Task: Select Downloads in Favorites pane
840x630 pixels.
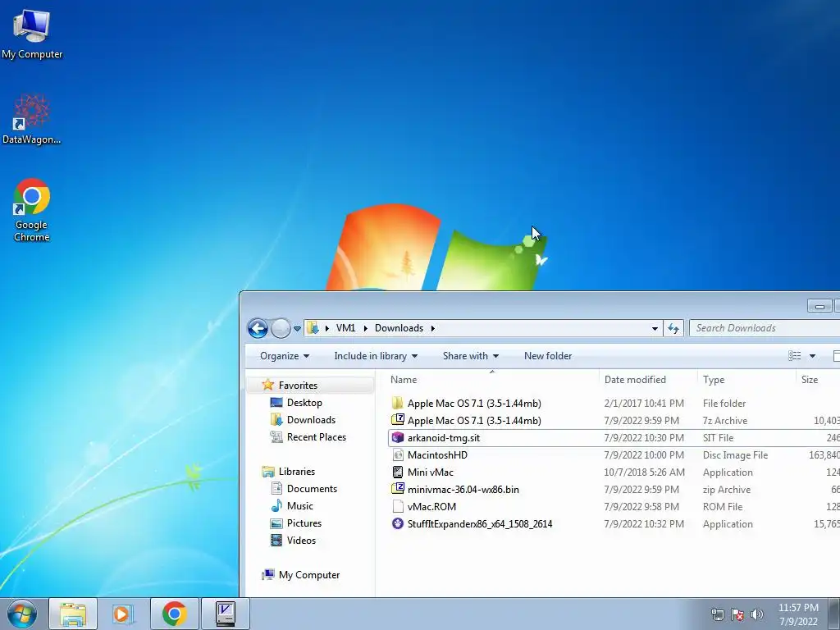Action: pyautogui.click(x=311, y=419)
